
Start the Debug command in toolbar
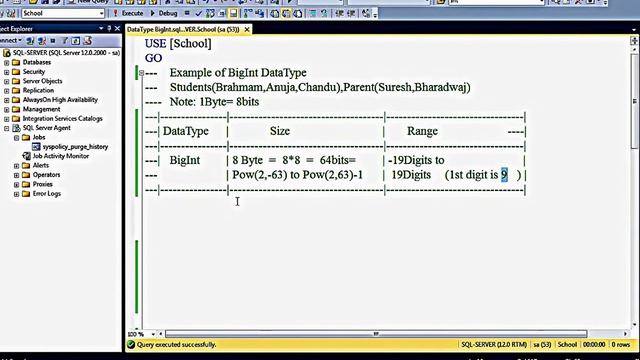point(163,13)
